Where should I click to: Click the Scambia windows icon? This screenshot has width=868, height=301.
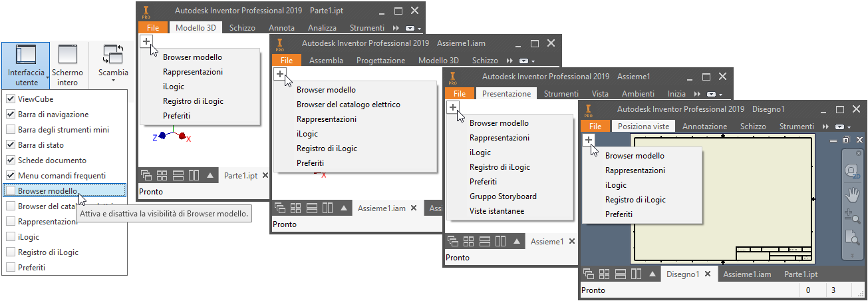tap(114, 54)
